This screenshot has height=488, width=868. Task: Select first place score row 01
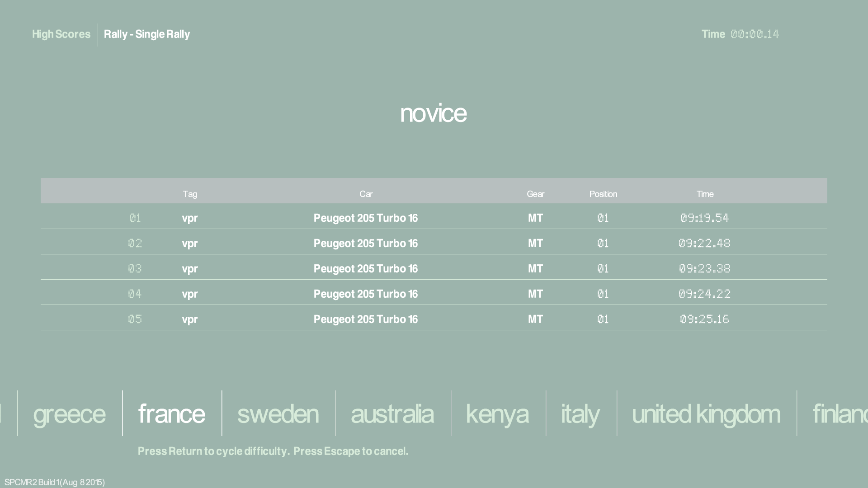pyautogui.click(x=433, y=218)
